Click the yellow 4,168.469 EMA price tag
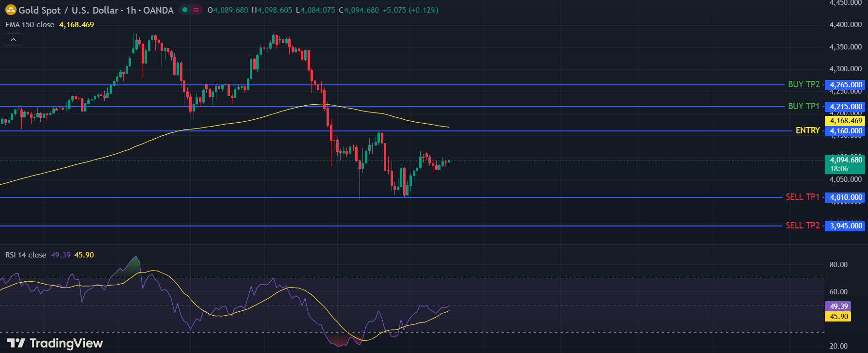Viewport: 868px width, 353px height. point(846,121)
